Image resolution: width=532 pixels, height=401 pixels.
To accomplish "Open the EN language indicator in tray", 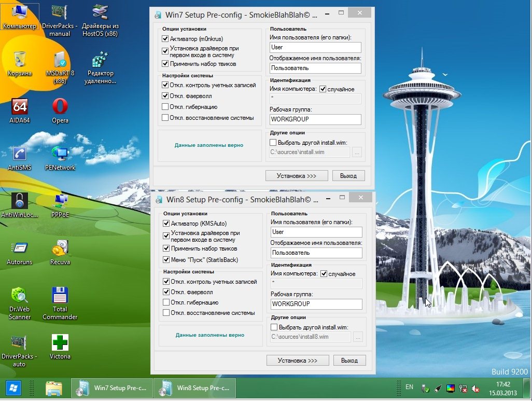I will click(409, 387).
